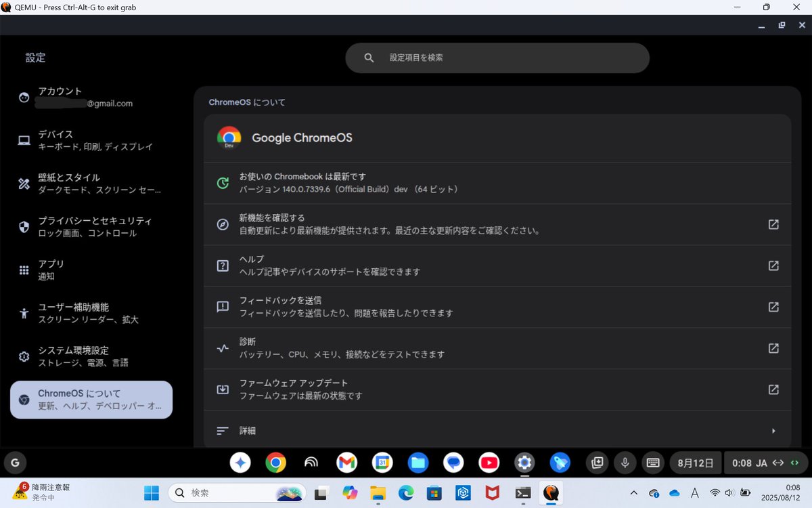Viewport: 812px width, 508px height.
Task: Open the cast icon app in shelf
Action: click(x=311, y=463)
